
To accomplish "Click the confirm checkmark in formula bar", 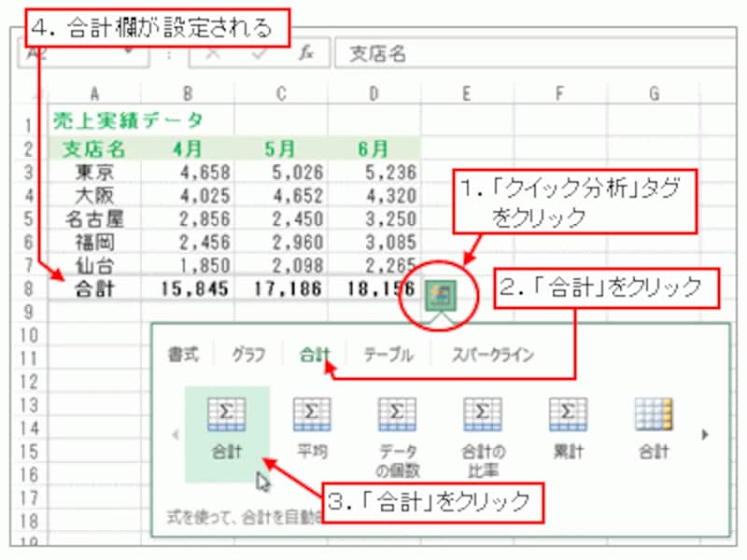I will (260, 53).
